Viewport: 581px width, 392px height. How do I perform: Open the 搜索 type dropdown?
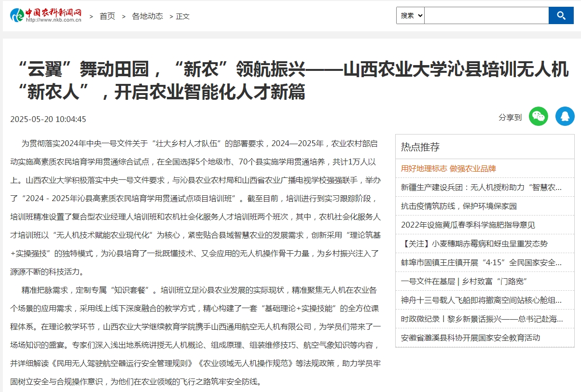click(410, 15)
